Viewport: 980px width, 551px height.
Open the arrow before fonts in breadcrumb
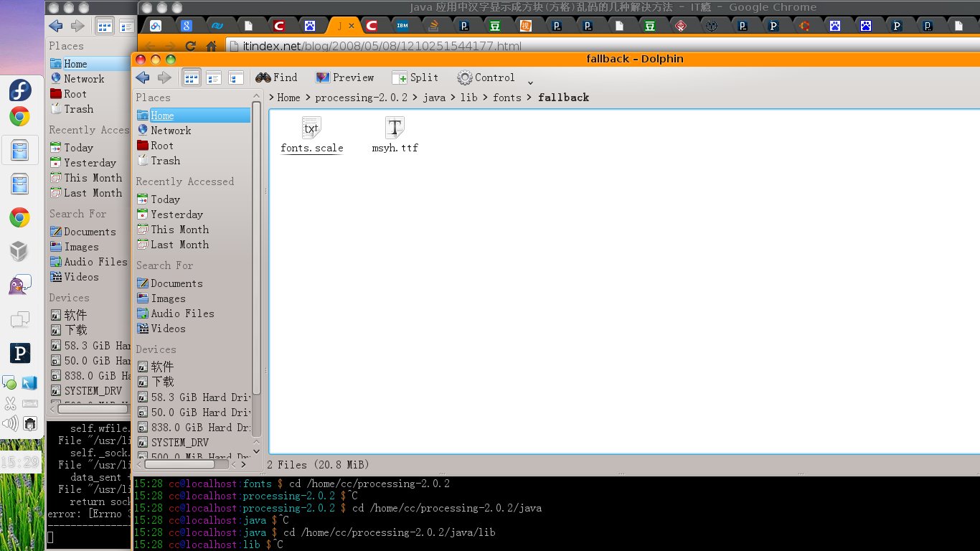point(486,98)
